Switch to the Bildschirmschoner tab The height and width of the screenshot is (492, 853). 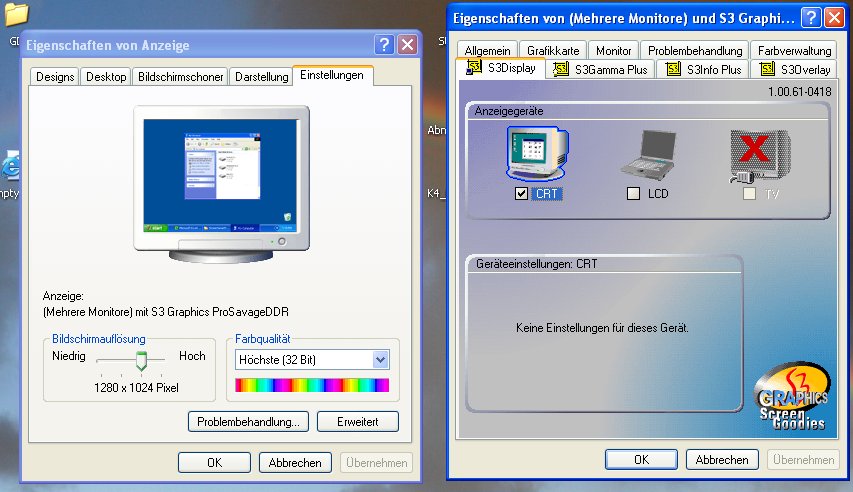point(180,77)
